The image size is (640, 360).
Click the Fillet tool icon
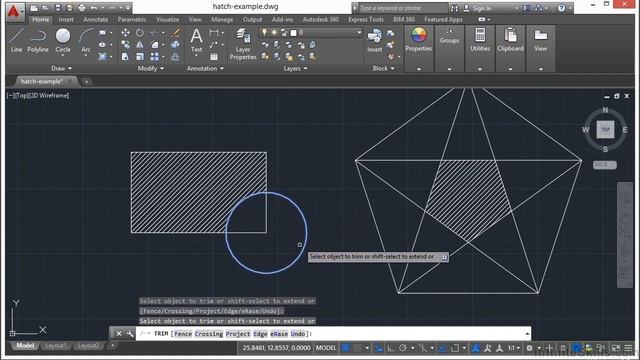tap(154, 44)
